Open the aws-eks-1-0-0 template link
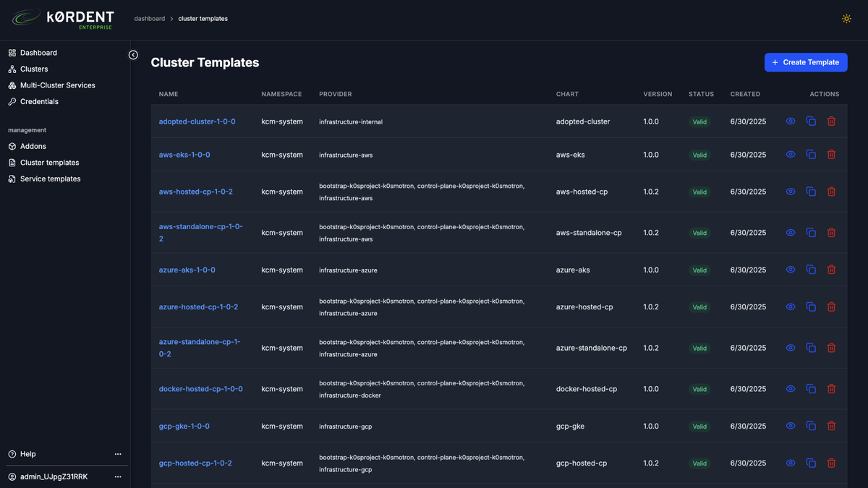Screen dimensions: 868x488 pos(184,155)
